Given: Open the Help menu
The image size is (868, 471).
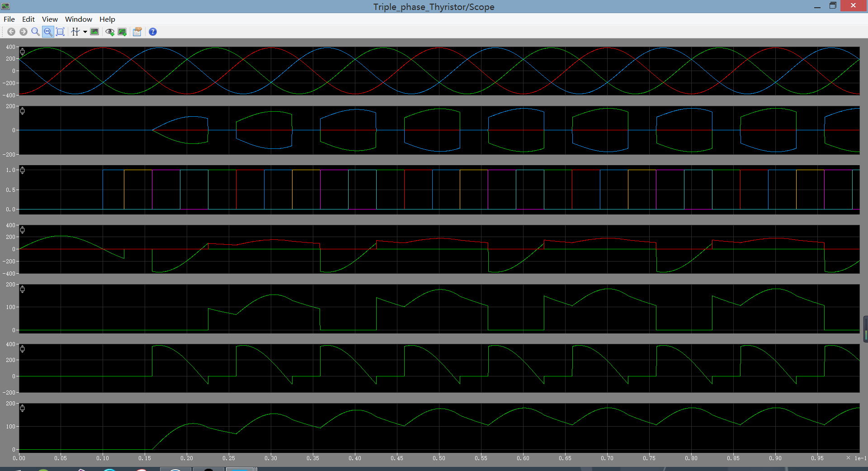Looking at the screenshot, I should tap(107, 19).
